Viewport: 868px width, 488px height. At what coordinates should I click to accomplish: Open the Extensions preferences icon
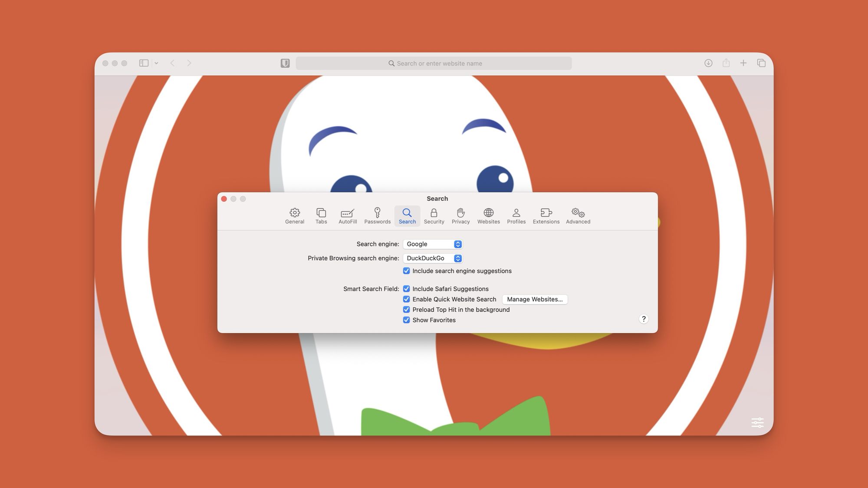(x=546, y=216)
